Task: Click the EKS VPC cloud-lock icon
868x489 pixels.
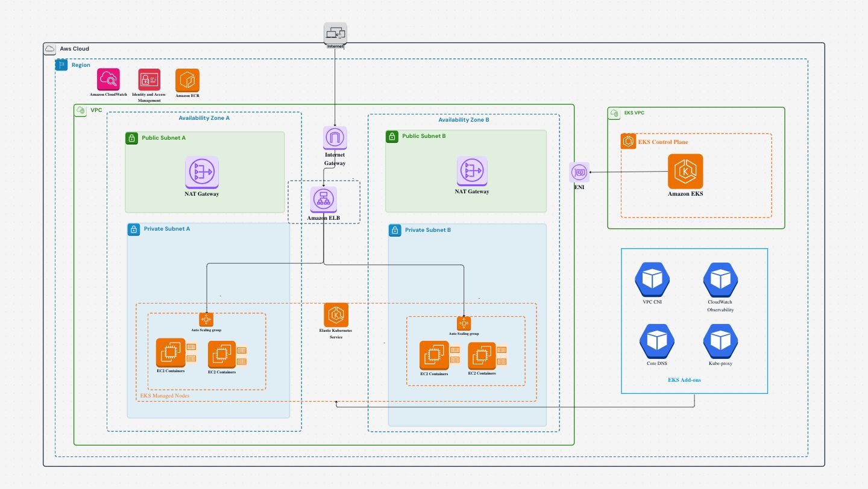Action: click(x=614, y=113)
